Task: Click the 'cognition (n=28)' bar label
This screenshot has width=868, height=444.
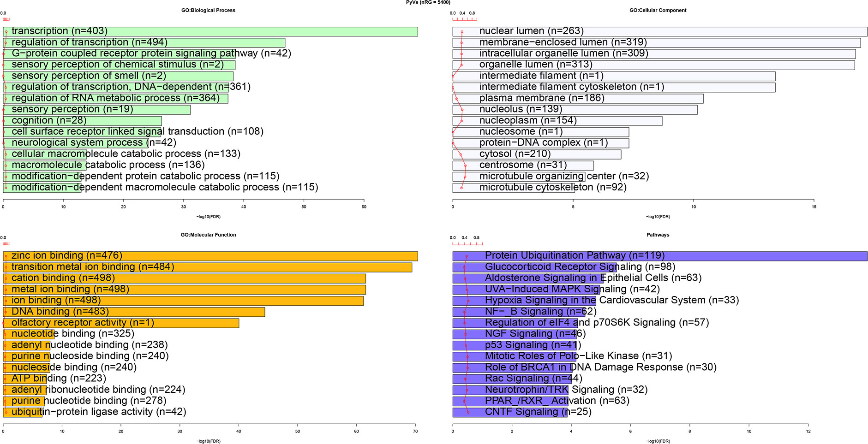Action: 49,120
